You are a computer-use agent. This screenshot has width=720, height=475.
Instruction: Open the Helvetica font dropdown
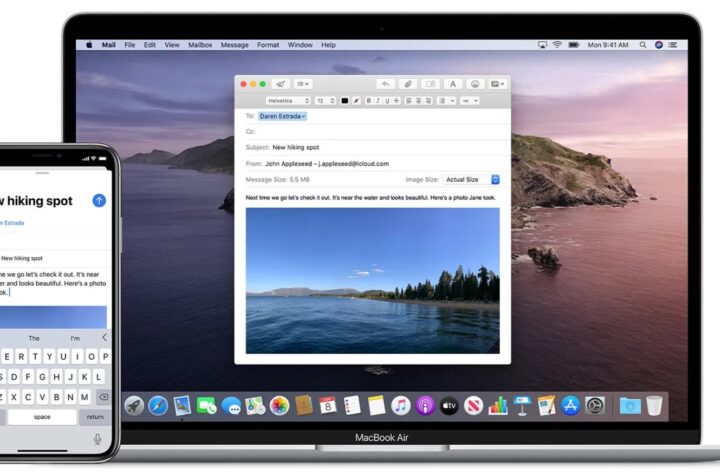(287, 101)
